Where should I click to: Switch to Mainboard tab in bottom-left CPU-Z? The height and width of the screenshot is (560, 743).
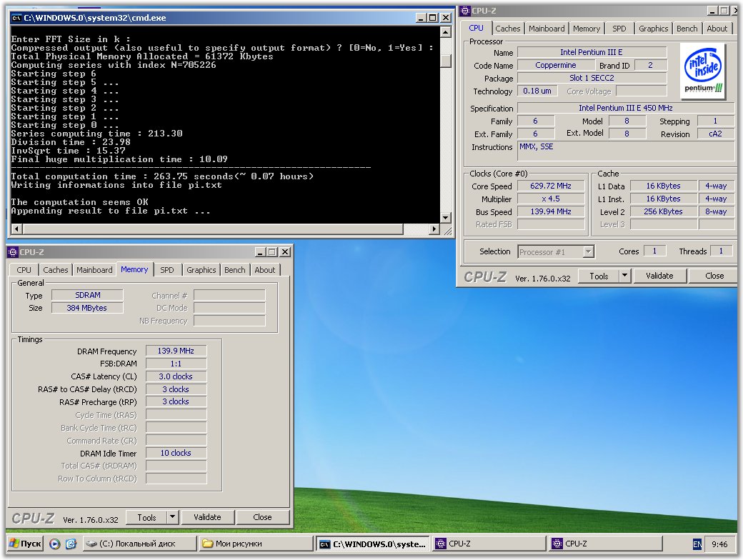(94, 269)
